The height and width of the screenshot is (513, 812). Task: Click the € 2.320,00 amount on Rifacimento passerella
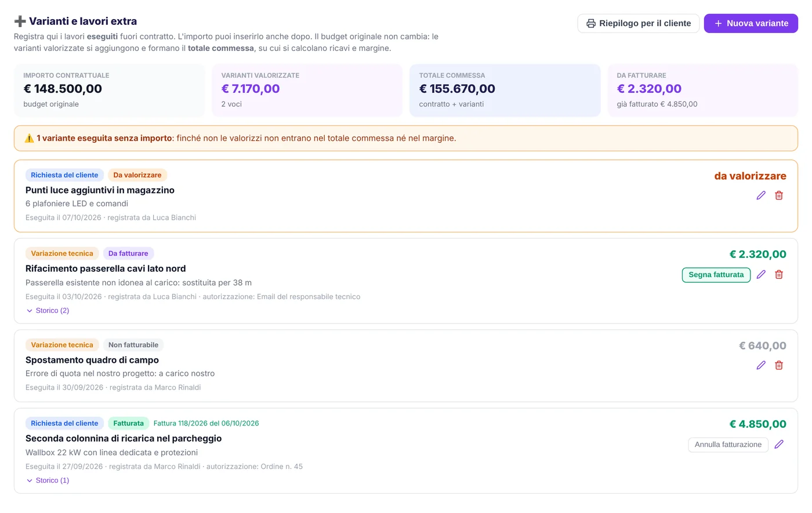click(x=758, y=254)
